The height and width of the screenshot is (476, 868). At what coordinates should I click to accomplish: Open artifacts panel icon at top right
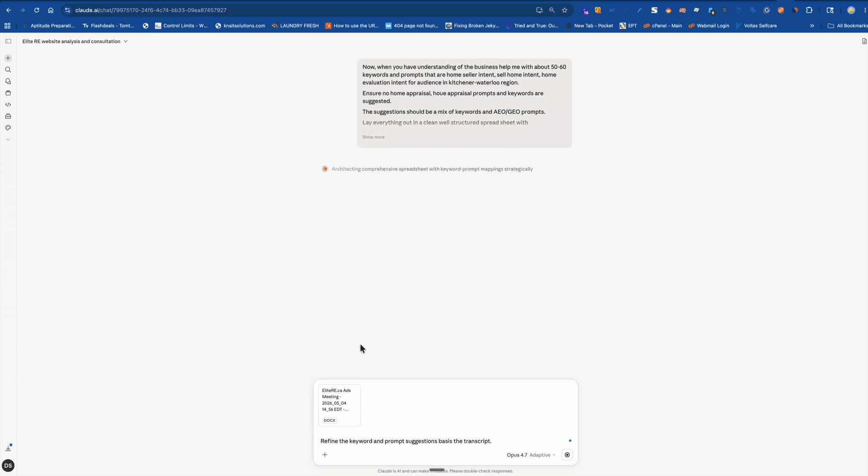tap(864, 41)
